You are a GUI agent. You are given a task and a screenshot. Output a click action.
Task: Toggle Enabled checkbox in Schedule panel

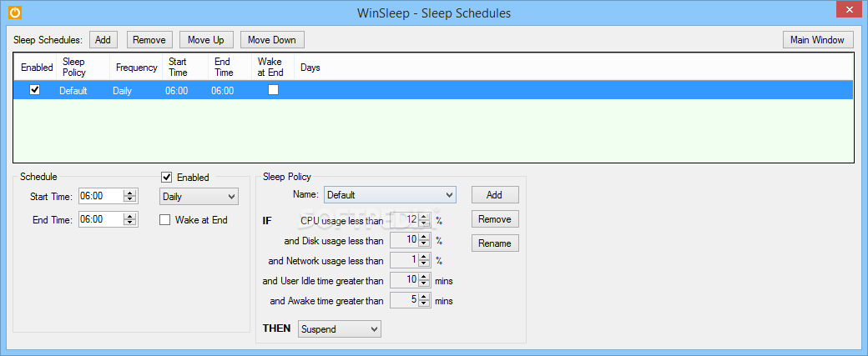point(166,178)
